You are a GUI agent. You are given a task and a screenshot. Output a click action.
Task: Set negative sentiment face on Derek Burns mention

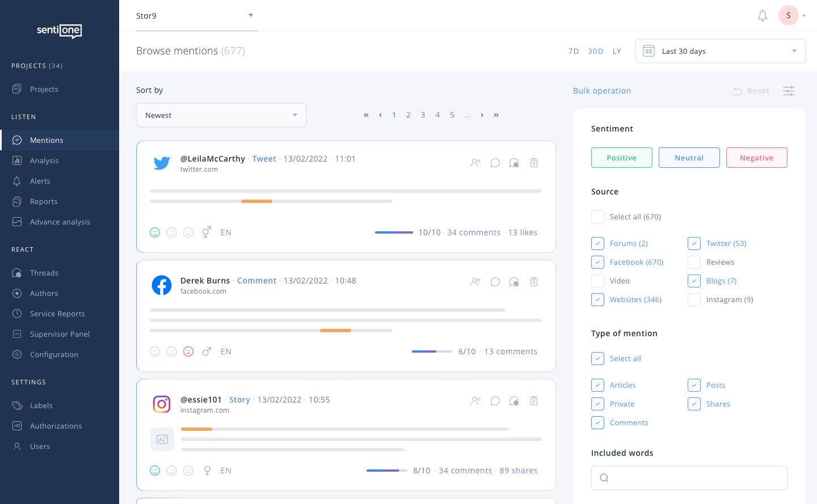188,351
